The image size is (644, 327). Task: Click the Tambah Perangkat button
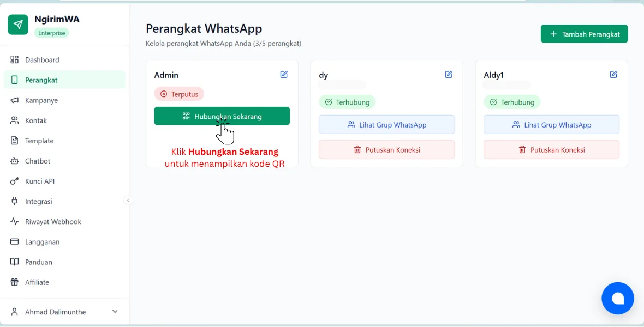584,34
